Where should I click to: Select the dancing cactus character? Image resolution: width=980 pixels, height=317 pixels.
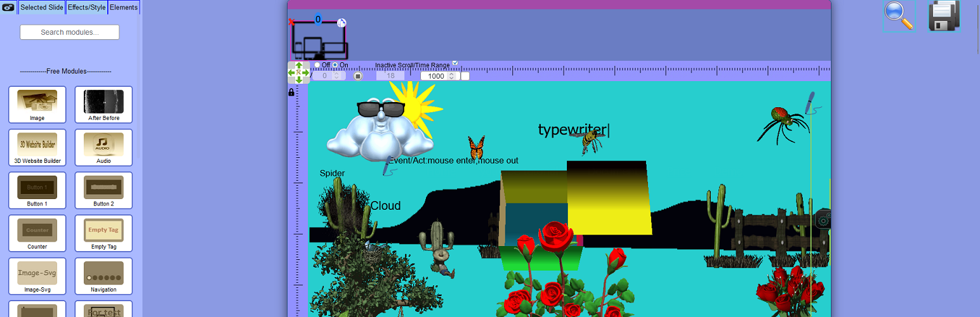coord(439,249)
